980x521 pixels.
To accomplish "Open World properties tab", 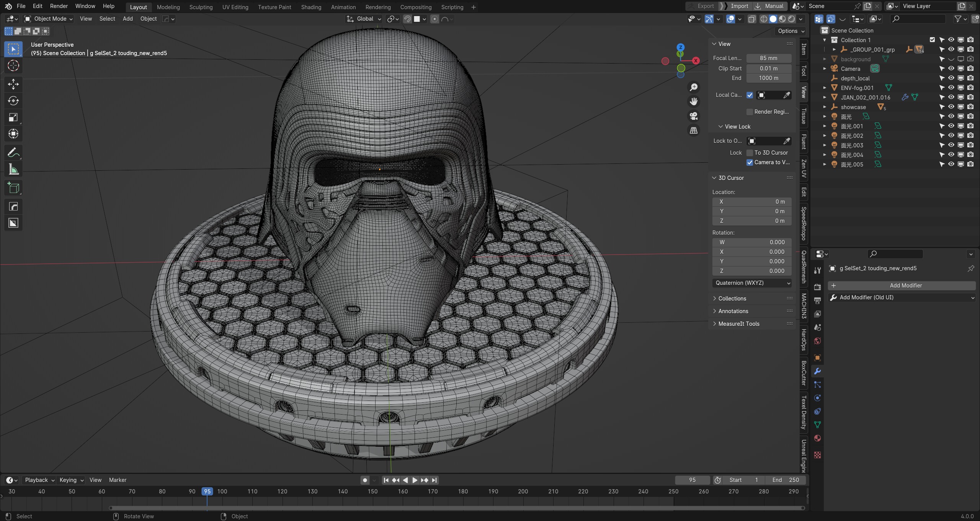I will pos(817,341).
